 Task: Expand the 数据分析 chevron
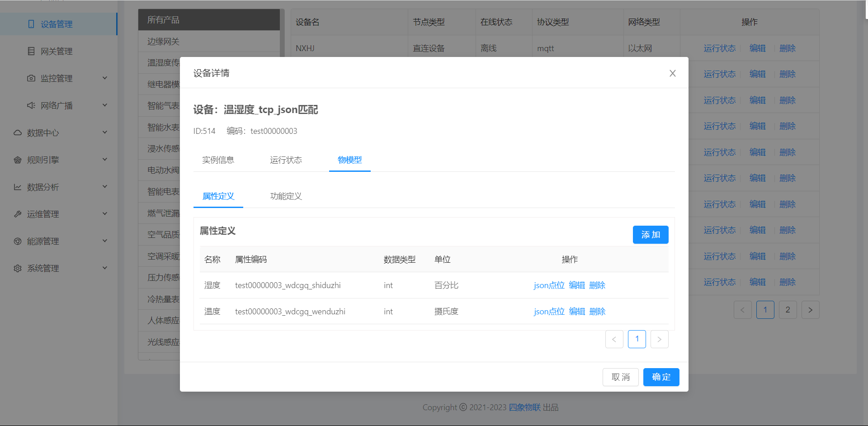(x=105, y=186)
